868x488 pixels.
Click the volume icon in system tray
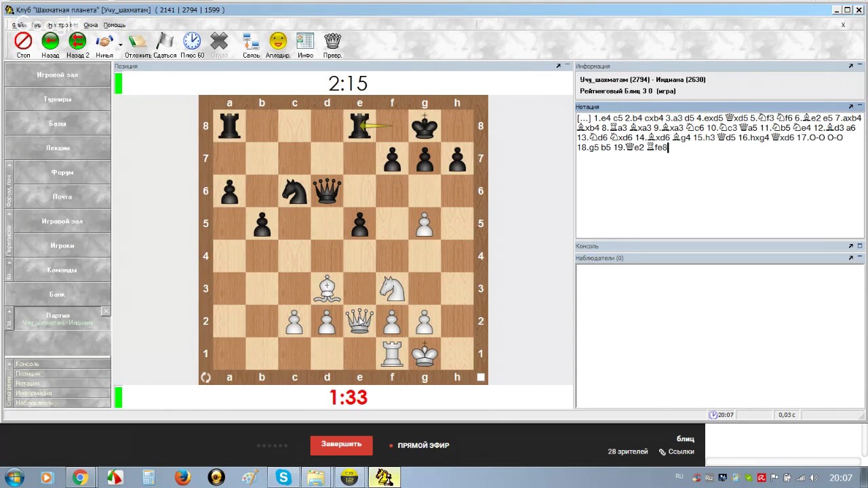click(812, 478)
